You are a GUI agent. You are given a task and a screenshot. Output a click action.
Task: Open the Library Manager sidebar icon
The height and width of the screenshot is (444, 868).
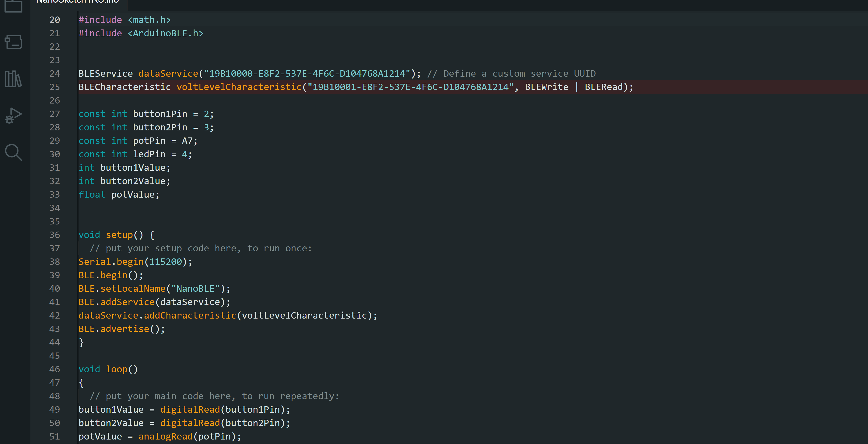click(13, 79)
